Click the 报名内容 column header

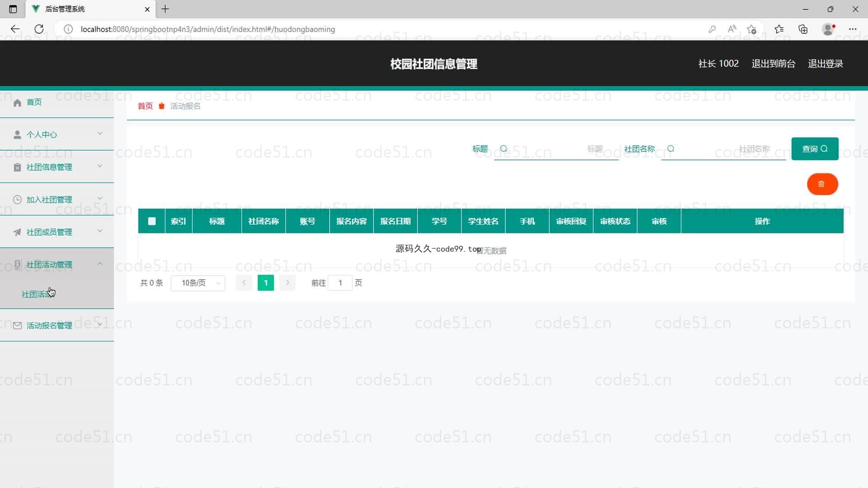point(352,221)
